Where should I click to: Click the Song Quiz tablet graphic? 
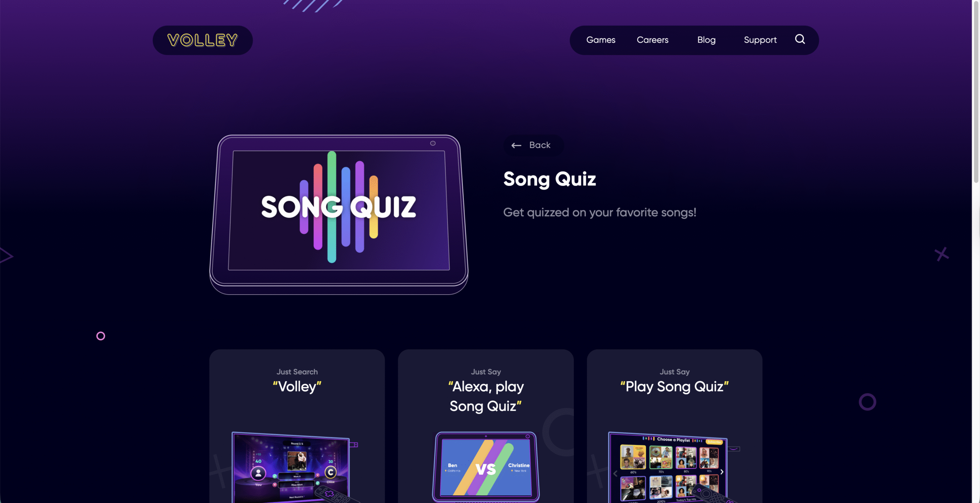click(x=339, y=214)
